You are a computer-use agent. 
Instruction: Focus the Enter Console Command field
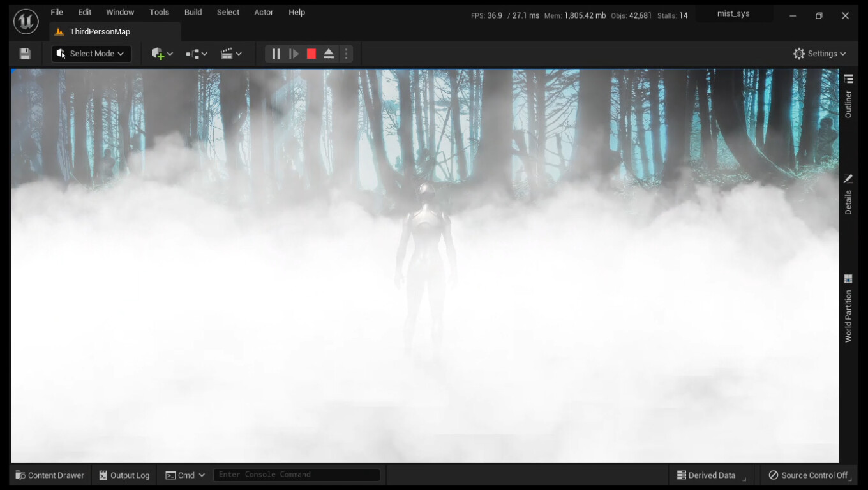297,474
